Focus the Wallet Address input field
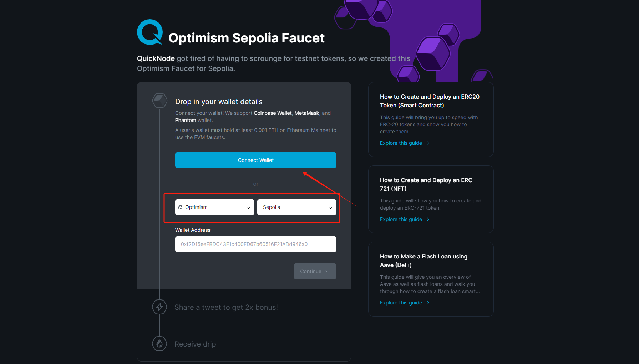639x364 pixels. pos(255,244)
